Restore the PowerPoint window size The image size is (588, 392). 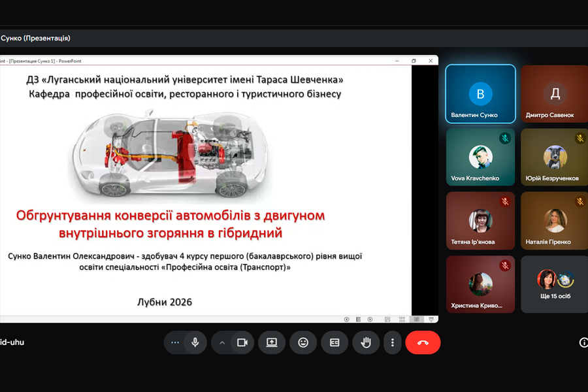(x=414, y=61)
